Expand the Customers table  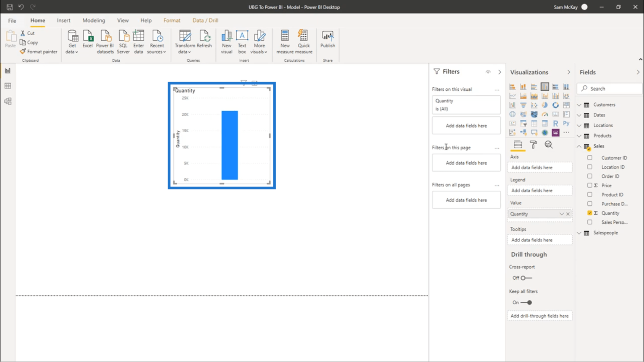click(x=579, y=105)
